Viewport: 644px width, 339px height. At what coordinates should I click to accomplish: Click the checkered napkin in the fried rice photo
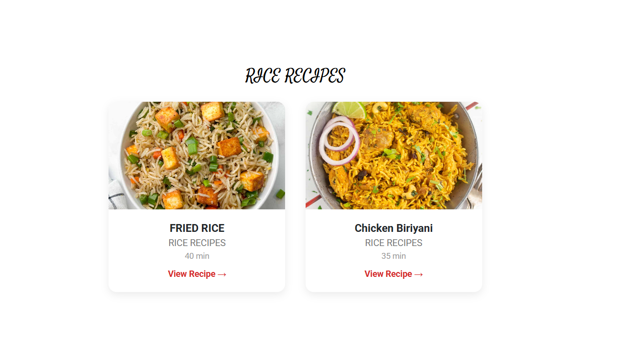click(x=116, y=194)
